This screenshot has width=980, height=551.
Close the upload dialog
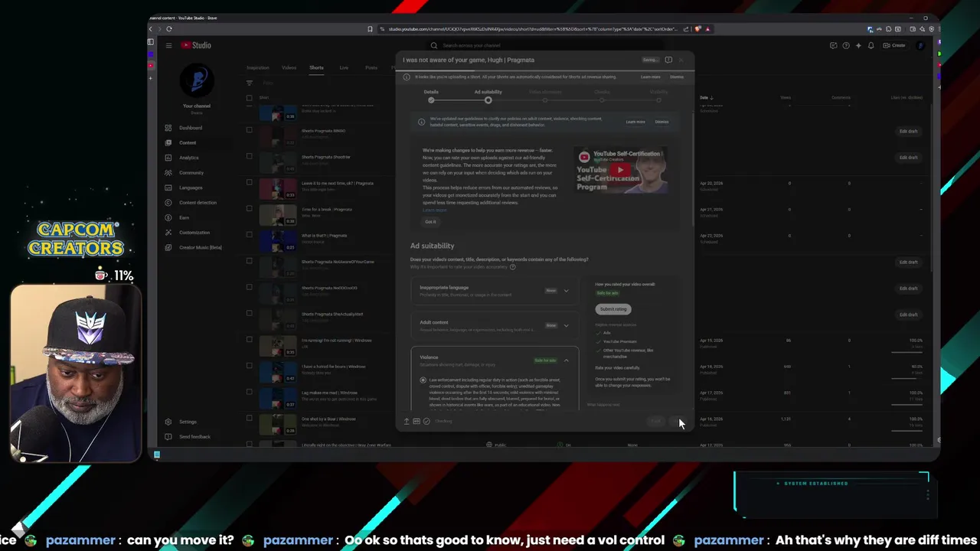click(681, 60)
